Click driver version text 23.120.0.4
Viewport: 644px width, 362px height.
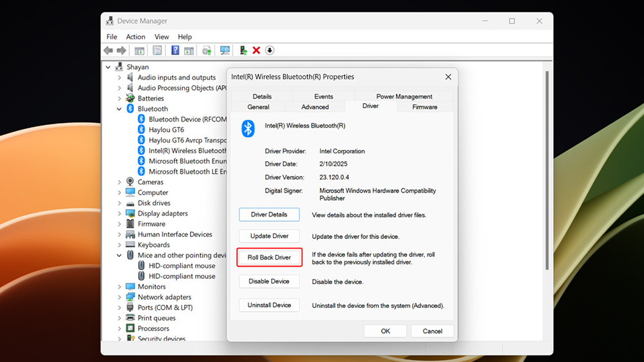coord(334,177)
